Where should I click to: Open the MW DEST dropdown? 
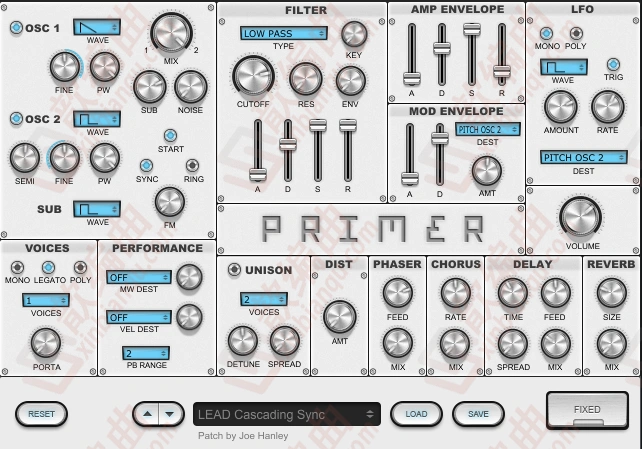[x=139, y=278]
